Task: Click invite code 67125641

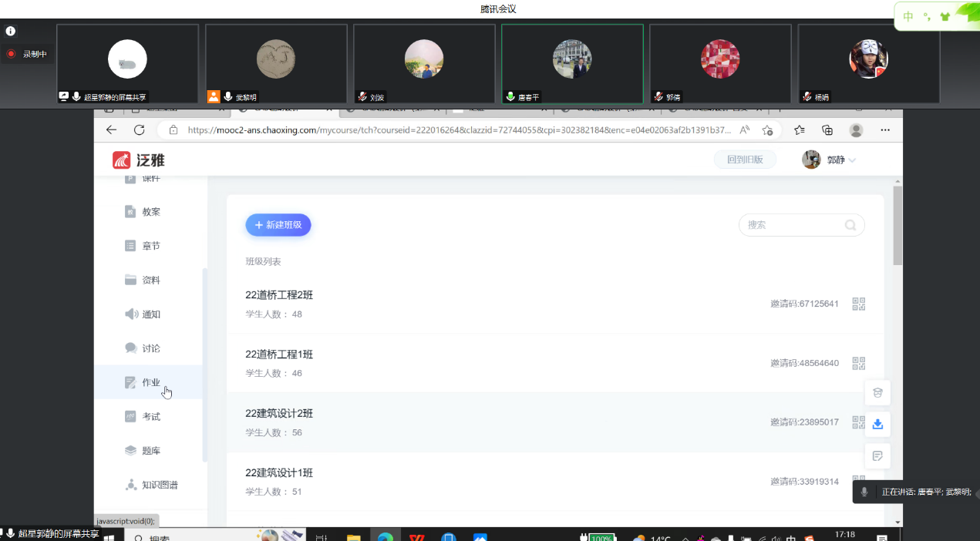Action: click(x=804, y=304)
